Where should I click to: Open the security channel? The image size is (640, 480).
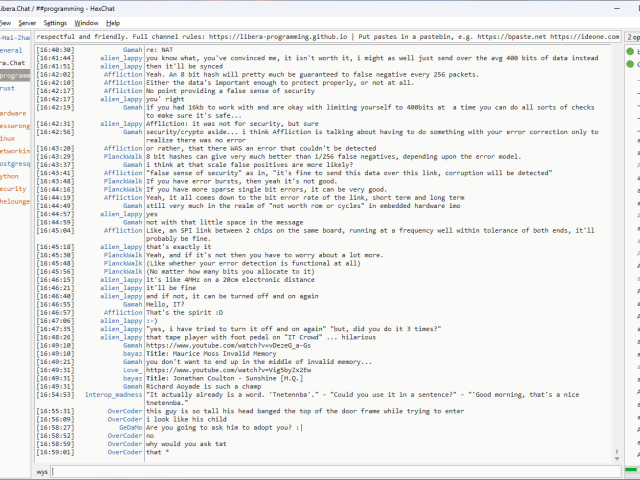click(x=12, y=188)
